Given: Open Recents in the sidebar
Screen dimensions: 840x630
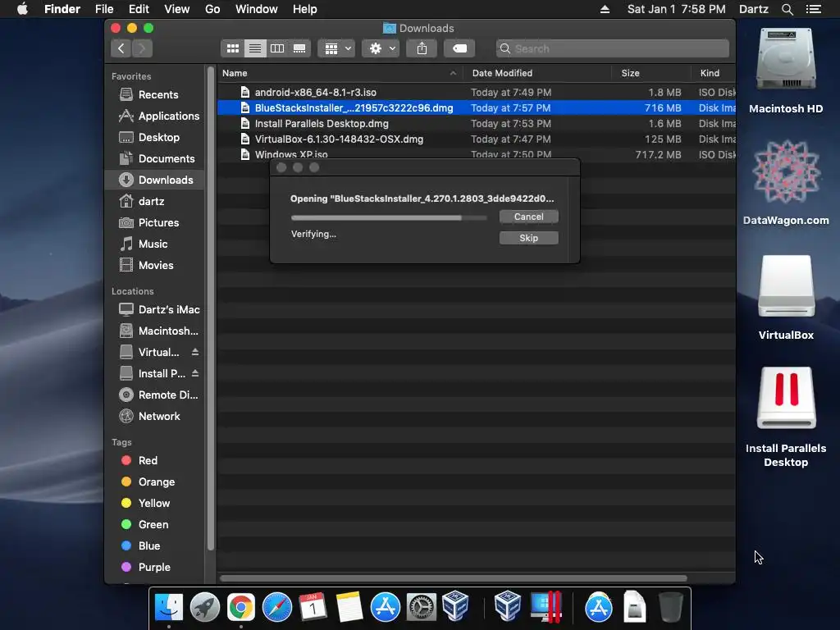Looking at the screenshot, I should [154, 95].
